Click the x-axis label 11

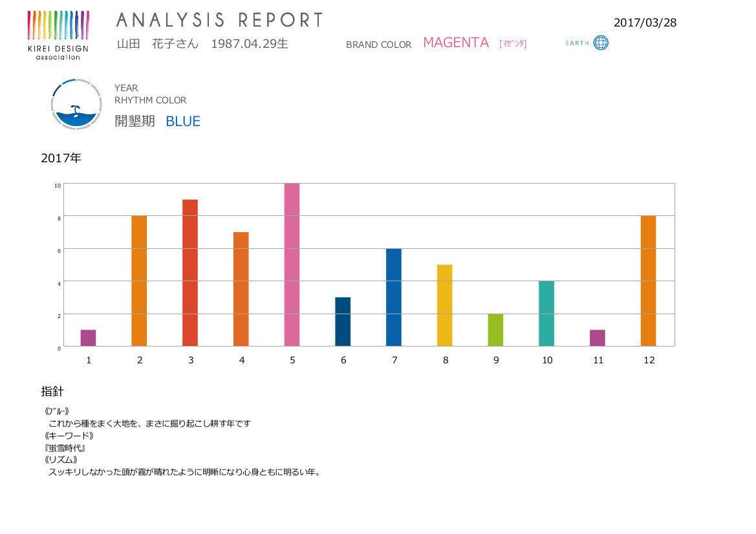(598, 361)
